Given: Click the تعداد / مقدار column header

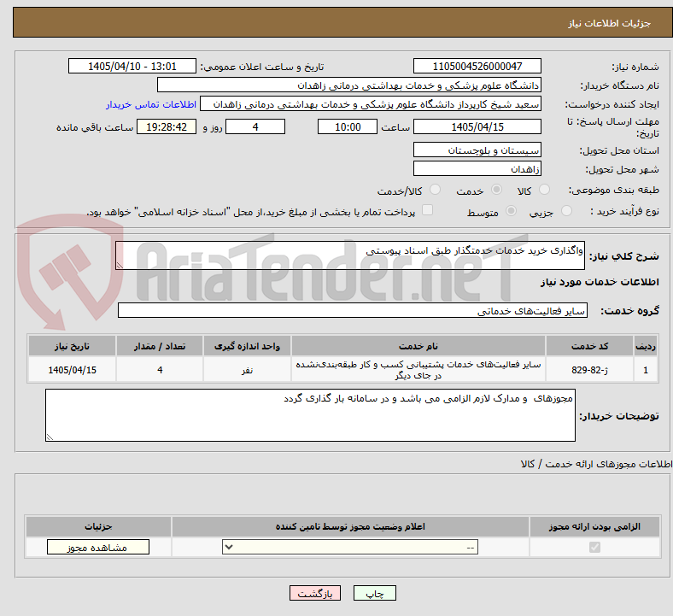Looking at the screenshot, I should [x=160, y=346].
